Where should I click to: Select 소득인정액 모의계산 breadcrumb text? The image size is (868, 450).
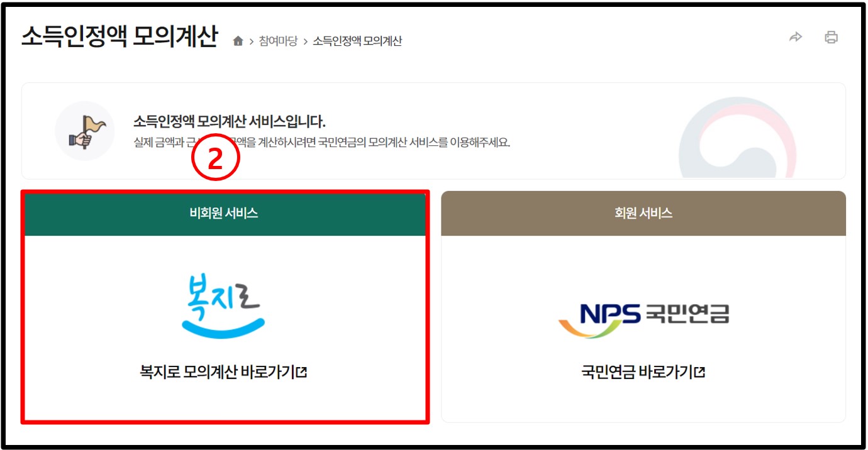[x=357, y=41]
